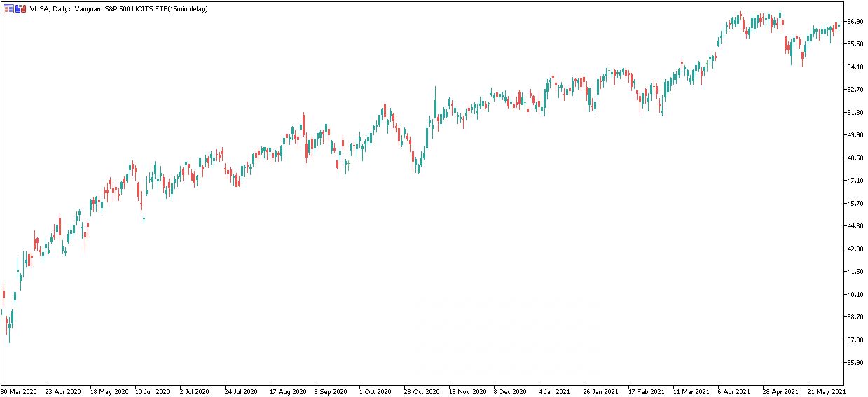This screenshot has height=397, width=868.
Task: Click the VUSA, Daily chart title text
Action: point(119,8)
